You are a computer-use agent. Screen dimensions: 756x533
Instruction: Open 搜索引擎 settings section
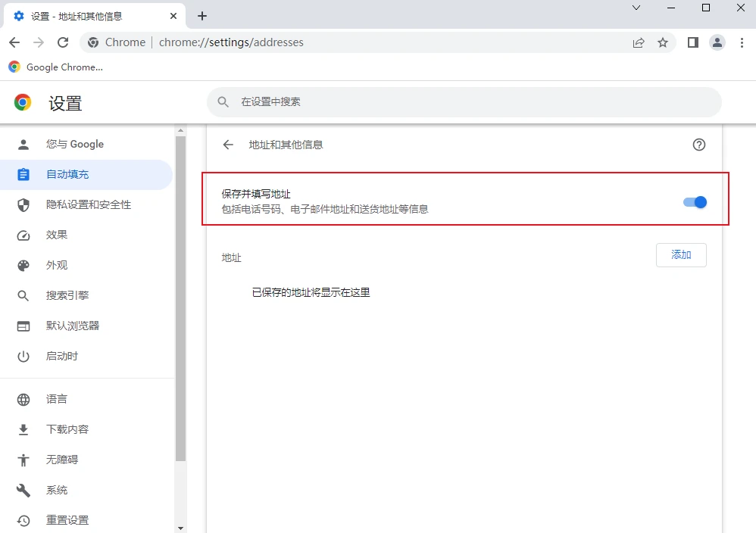click(x=87, y=295)
